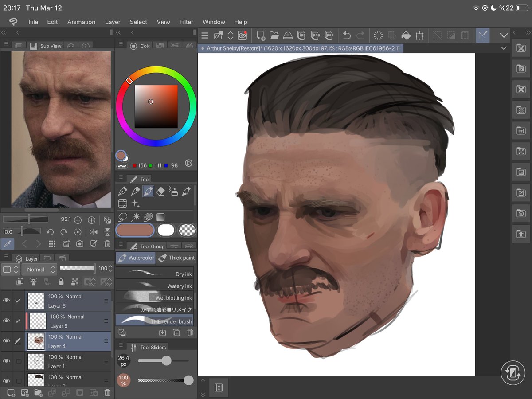
Task: Open the layer opacity 100 stepper
Action: click(110, 269)
